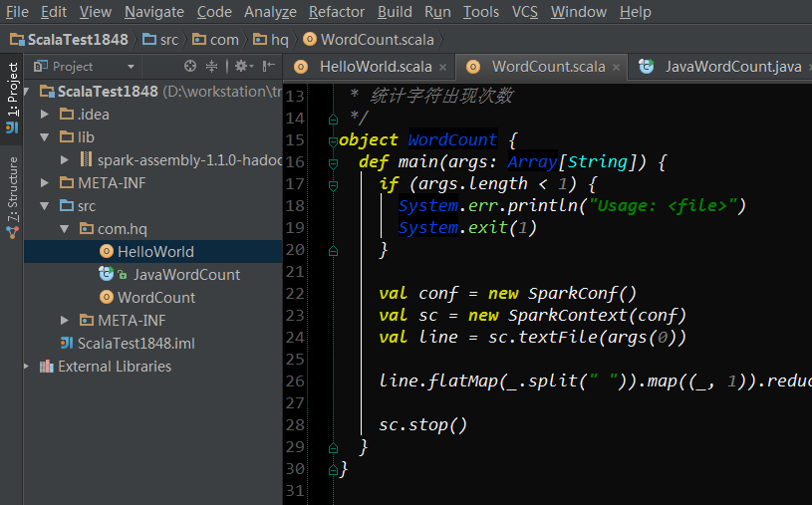The width and height of the screenshot is (812, 505).
Task: Select the spark-assembly-1.1.0 jar entry
Action: 180,160
